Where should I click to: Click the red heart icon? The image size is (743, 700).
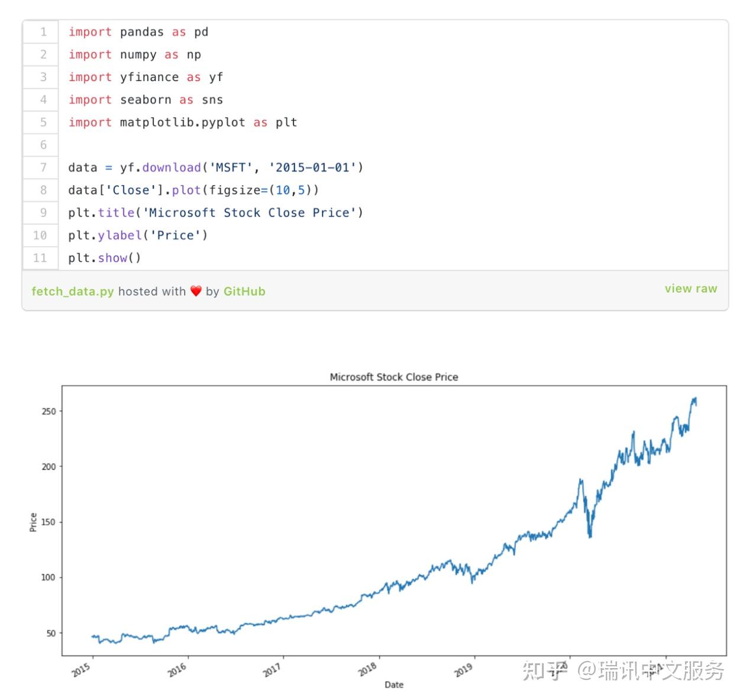196,291
